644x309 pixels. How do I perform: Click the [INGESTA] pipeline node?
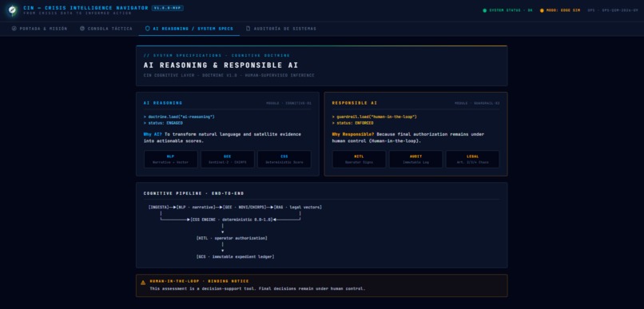(x=158, y=208)
